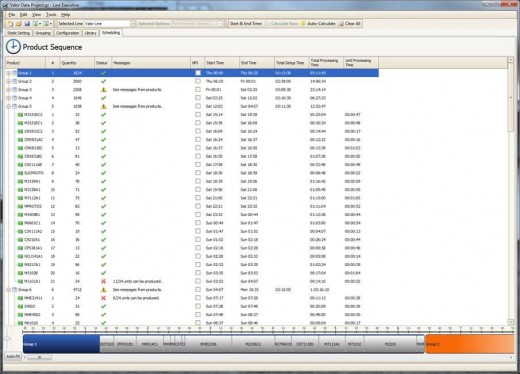This screenshot has width=520, height=374.
Task: Click the green product icon in product row 7 of Group 5
Action: (x=20, y=165)
